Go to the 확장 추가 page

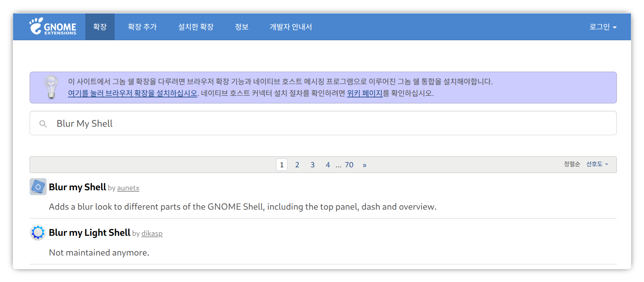click(x=142, y=27)
